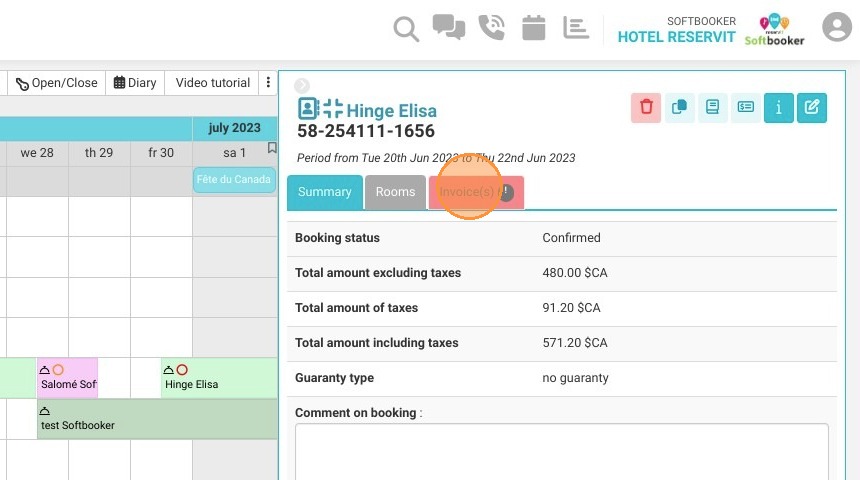This screenshot has width=860, height=480.
Task: Click the Softbooker logo
Action: pos(774,30)
